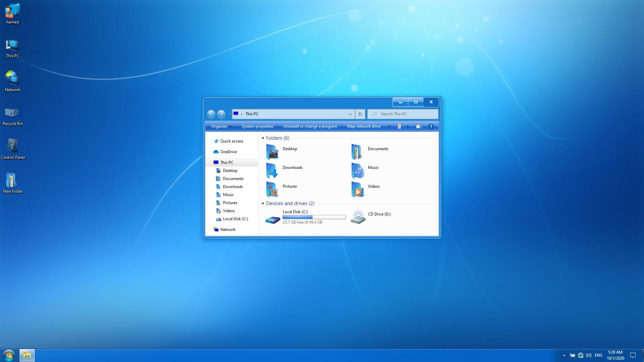Select the CD Drive (D:) icon
This screenshot has width=644, height=362.
[x=358, y=217]
